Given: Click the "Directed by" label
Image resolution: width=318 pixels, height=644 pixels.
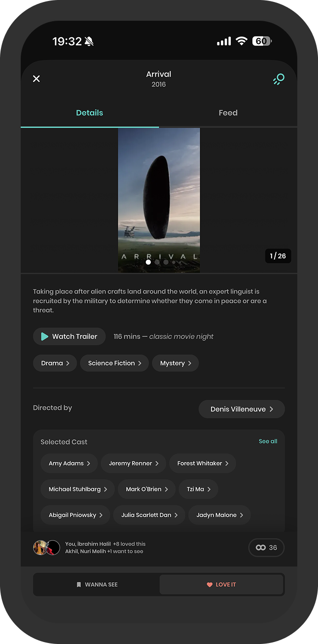Looking at the screenshot, I should [x=52, y=408].
